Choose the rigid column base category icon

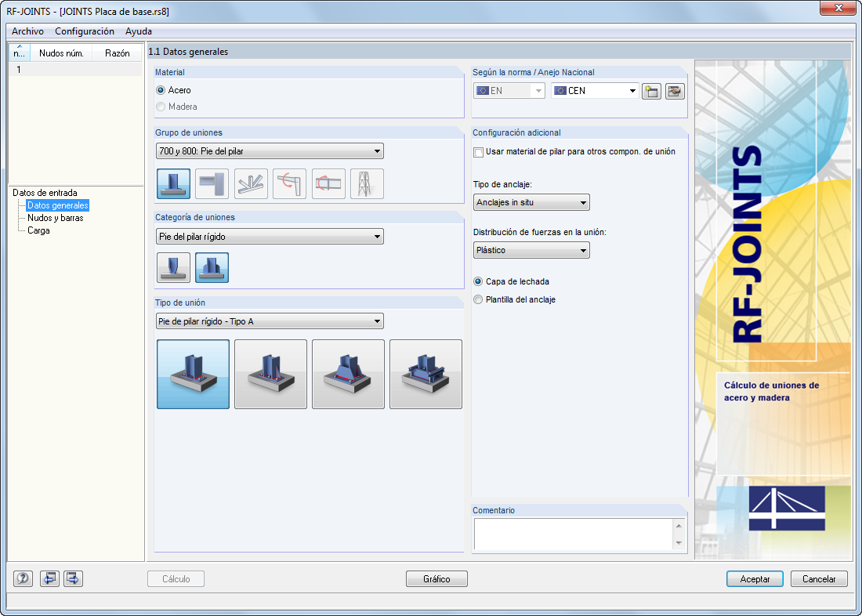coord(212,268)
